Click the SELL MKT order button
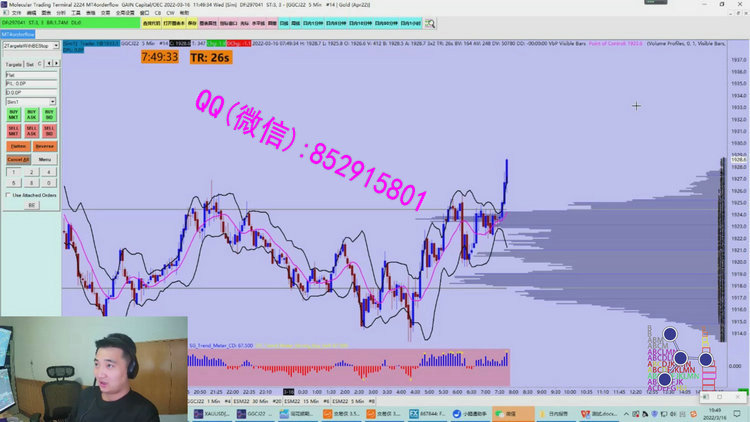 coord(13,130)
